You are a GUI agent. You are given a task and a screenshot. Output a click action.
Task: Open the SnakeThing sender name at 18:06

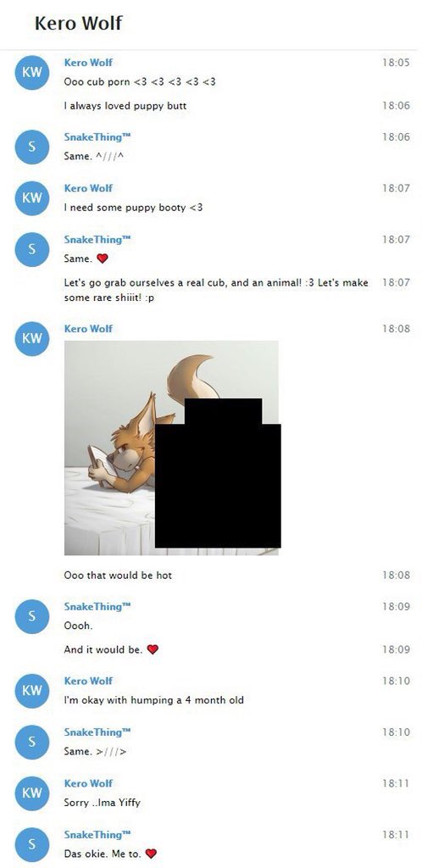(97, 137)
